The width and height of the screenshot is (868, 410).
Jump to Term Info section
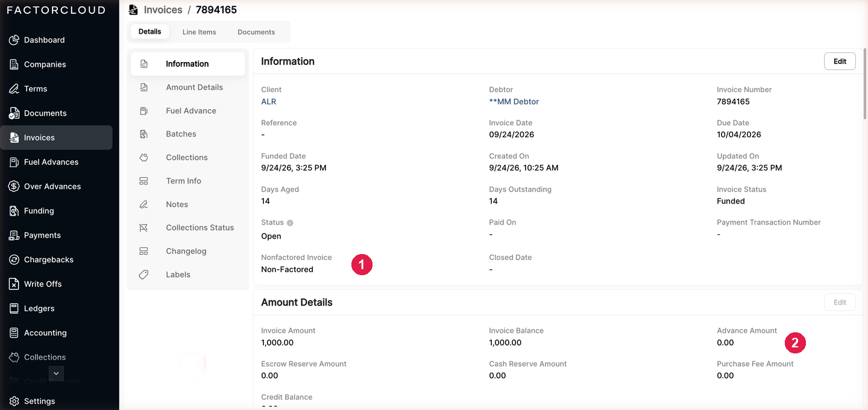[x=188, y=181]
